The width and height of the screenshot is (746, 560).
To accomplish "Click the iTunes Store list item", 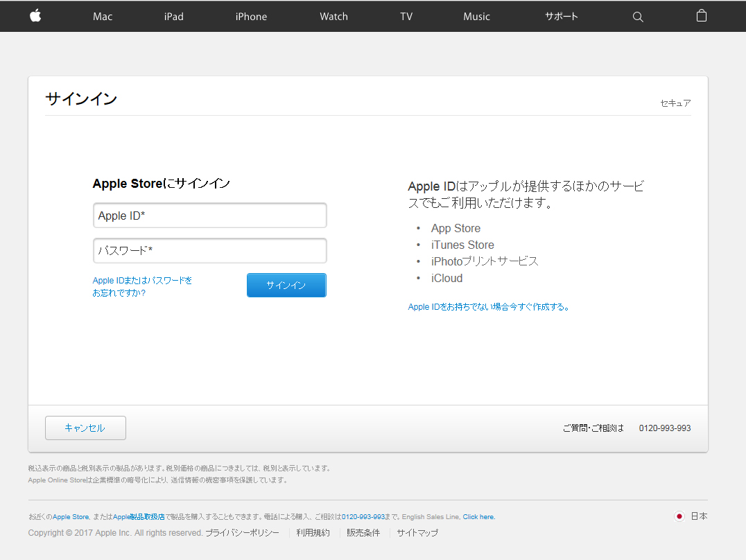I will coord(462,245).
